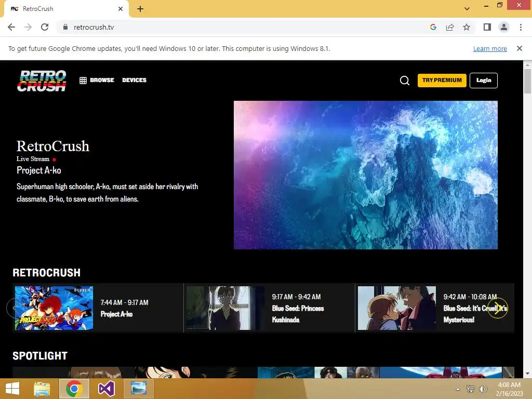Click the Chrome taskbar icon
This screenshot has height=399, width=532.
(74, 389)
